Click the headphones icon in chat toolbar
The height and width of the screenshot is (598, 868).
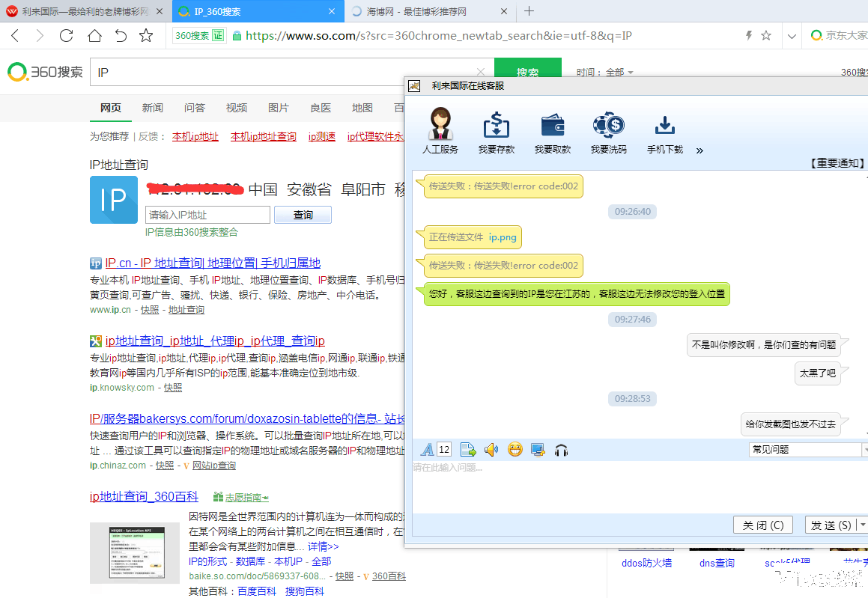[561, 450]
